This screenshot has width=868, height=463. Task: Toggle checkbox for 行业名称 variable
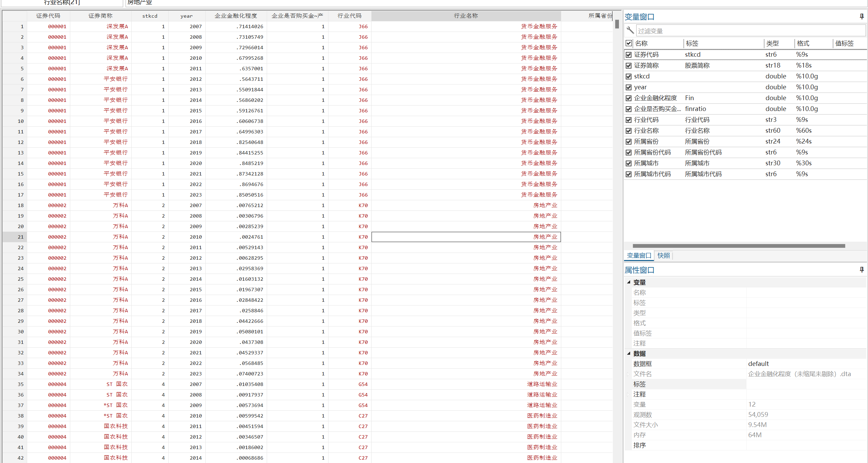(x=629, y=131)
